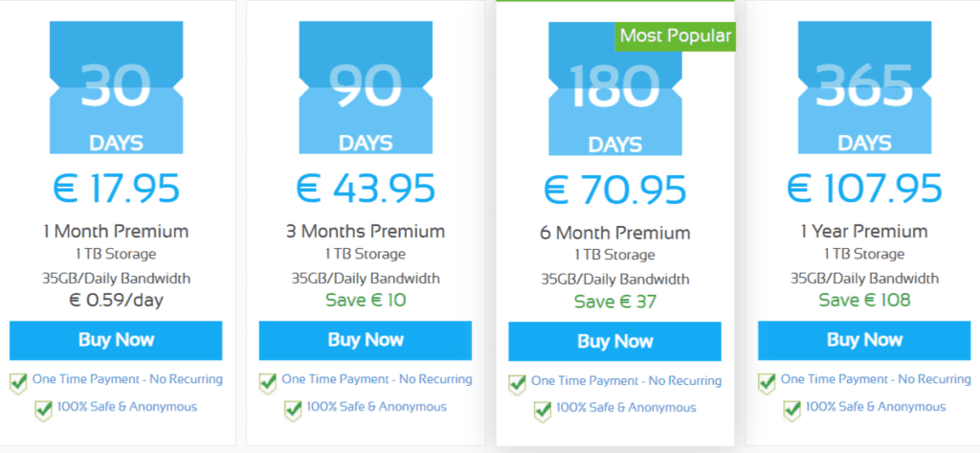
Task: Click 30-day 100% Safe & Anonymous text
Action: pos(127,407)
